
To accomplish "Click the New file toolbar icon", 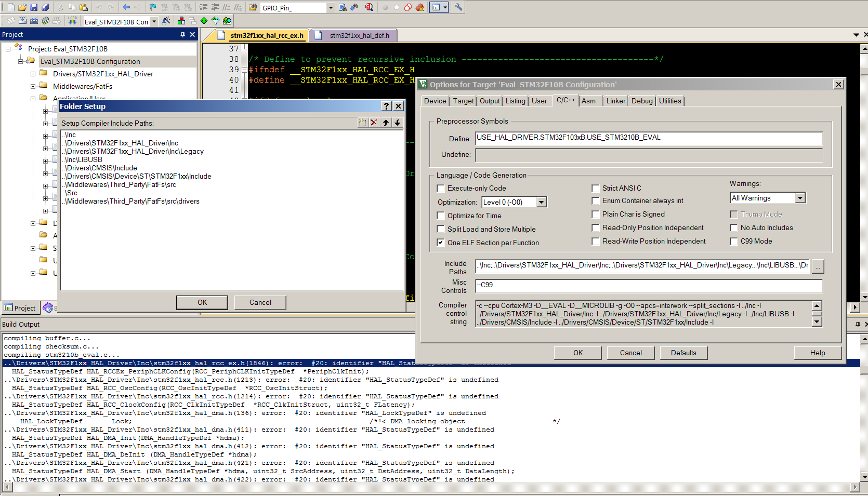I will pos(11,7).
